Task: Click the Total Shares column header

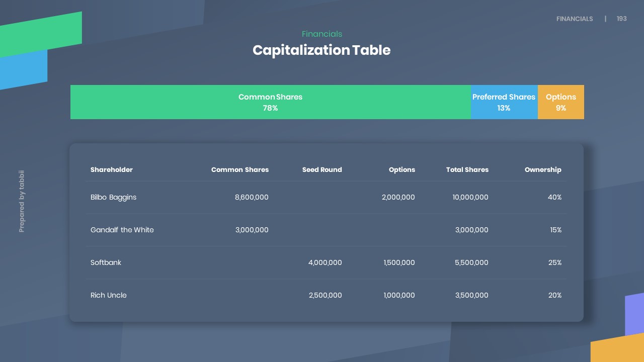Action: (467, 170)
